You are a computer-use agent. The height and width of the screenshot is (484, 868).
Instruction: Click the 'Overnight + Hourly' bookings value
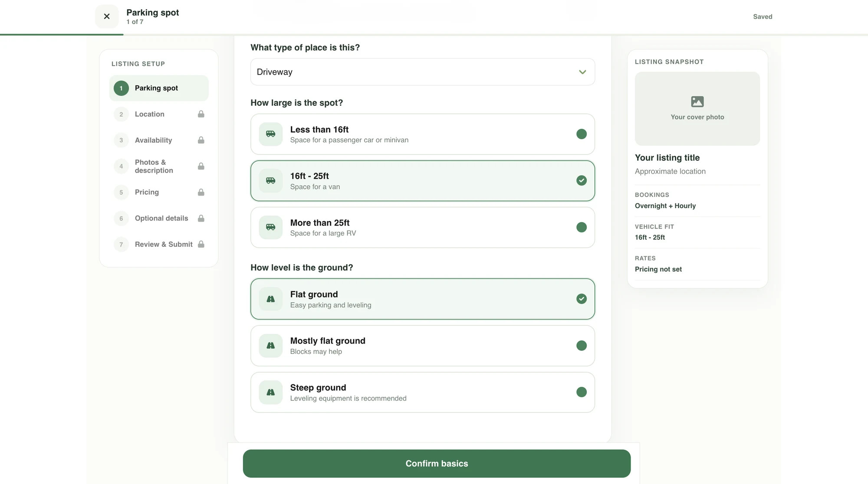[665, 206]
